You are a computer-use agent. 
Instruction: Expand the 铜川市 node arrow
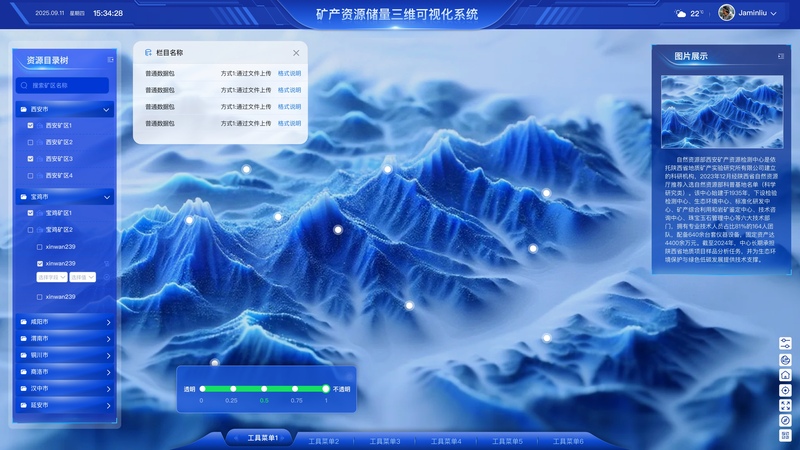[108, 356]
